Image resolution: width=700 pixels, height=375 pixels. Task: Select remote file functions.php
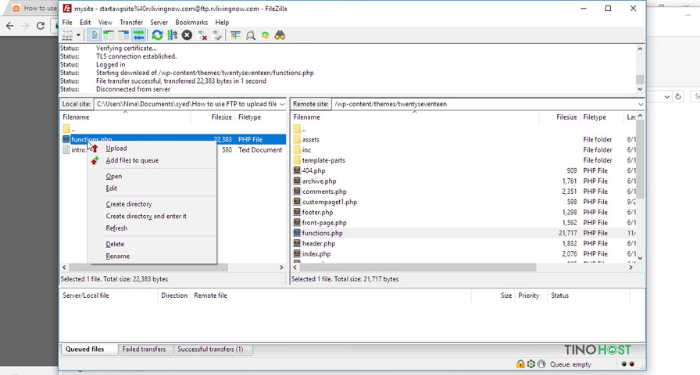pyautogui.click(x=322, y=233)
